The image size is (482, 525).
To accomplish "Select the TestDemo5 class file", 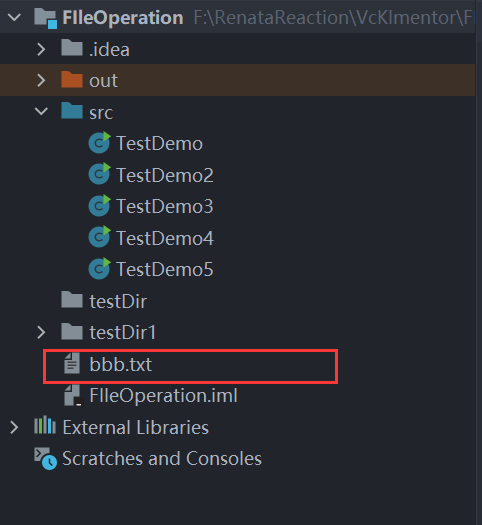I will pyautogui.click(x=164, y=269).
